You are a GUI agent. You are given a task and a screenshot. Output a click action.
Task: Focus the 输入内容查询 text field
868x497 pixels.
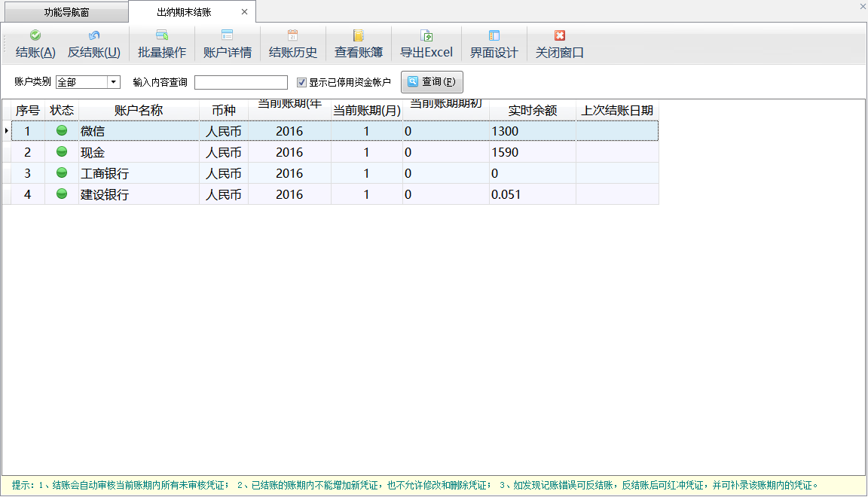click(241, 82)
